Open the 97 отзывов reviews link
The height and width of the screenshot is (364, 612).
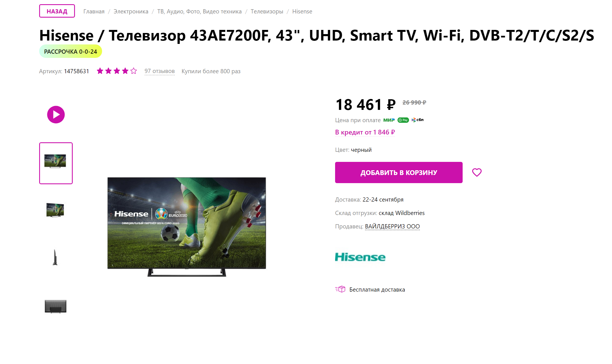160,71
